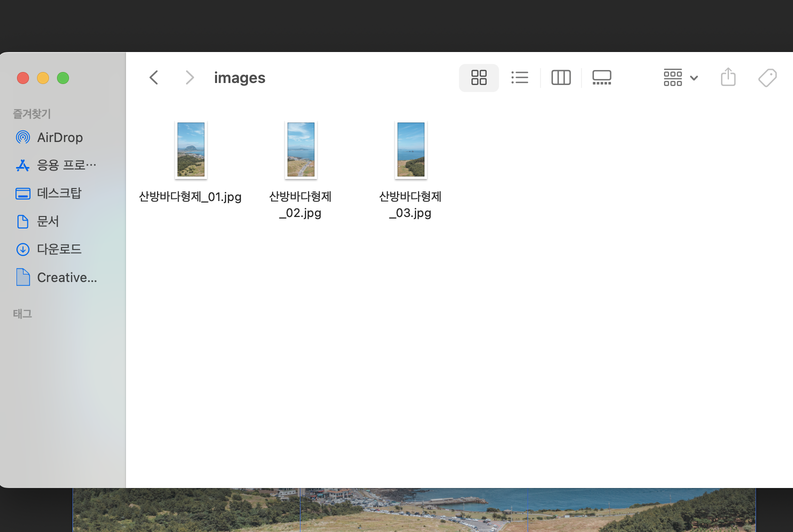Click the landscape photo in background window
Image resolution: width=793 pixels, height=532 pixels.
(x=414, y=510)
